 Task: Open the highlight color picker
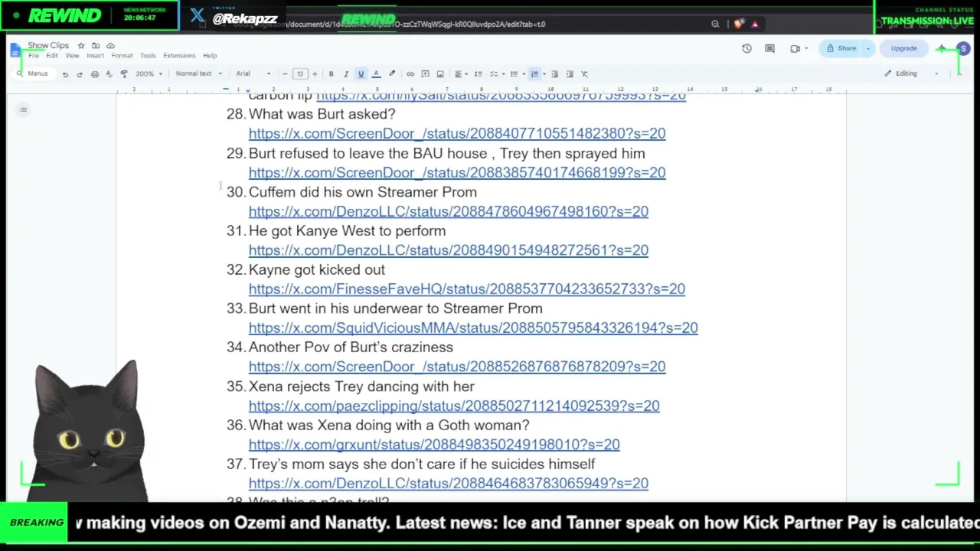tap(391, 74)
